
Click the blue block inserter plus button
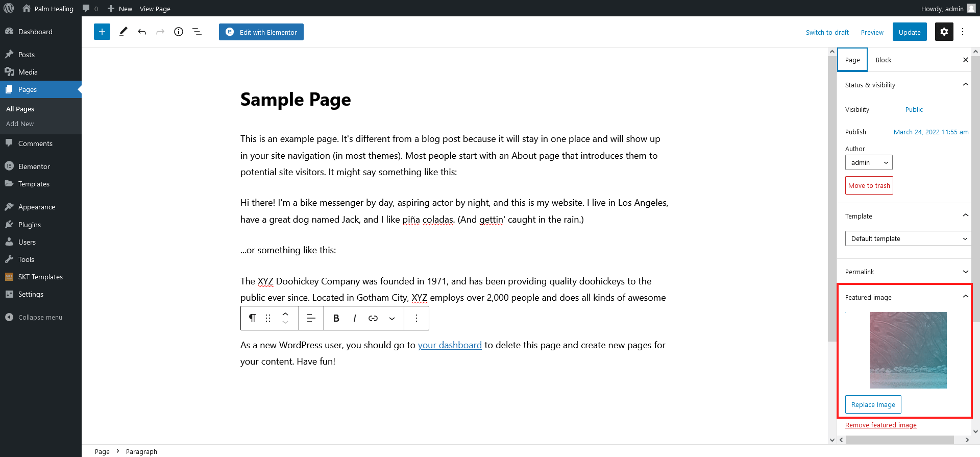coord(102,32)
